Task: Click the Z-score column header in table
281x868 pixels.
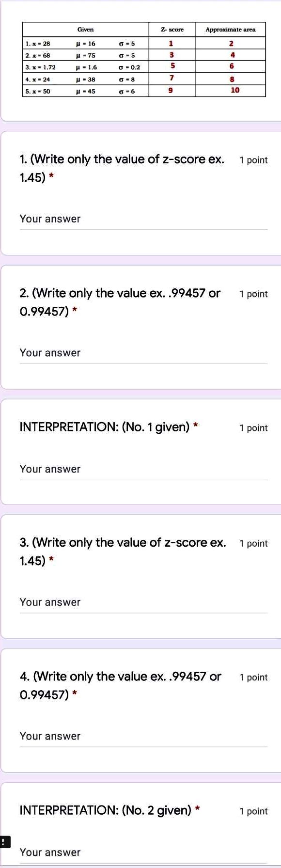Action: click(172, 30)
